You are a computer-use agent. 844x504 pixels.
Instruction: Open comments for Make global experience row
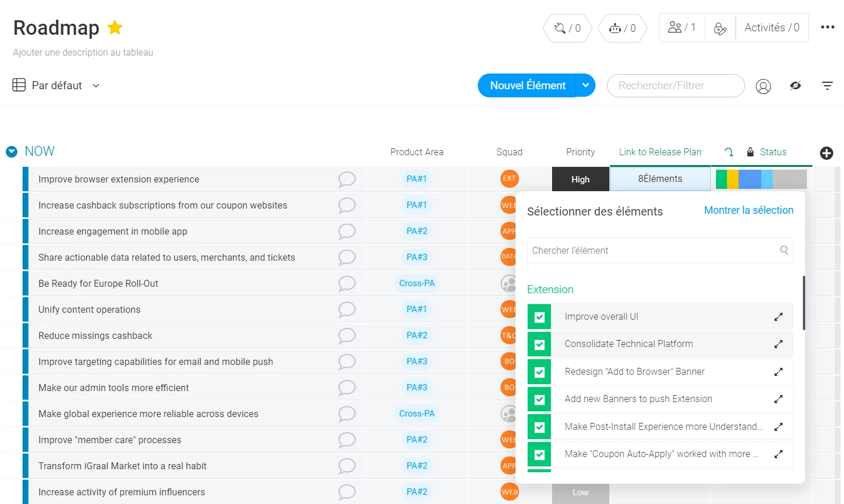347,414
